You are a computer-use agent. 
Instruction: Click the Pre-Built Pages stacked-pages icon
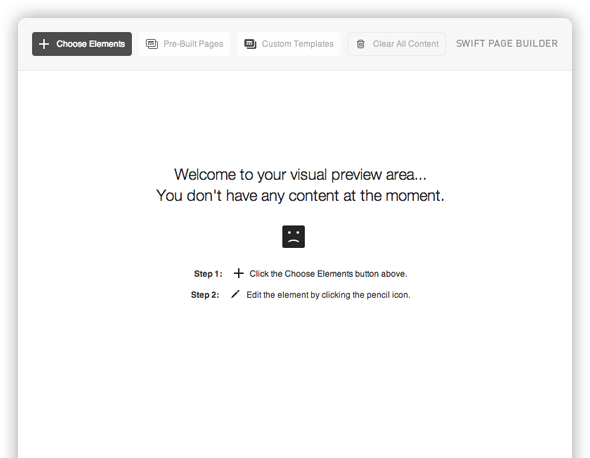pos(152,44)
